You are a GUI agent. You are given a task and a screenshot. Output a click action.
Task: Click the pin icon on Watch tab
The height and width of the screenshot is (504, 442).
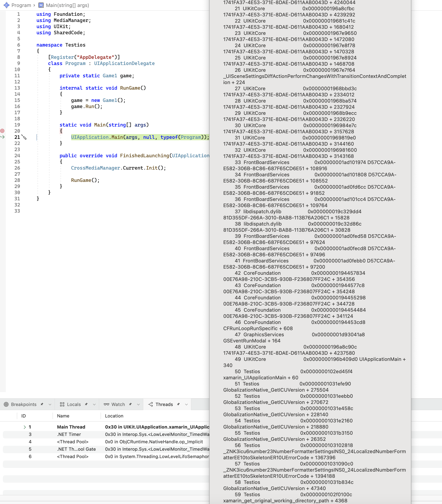(130, 404)
